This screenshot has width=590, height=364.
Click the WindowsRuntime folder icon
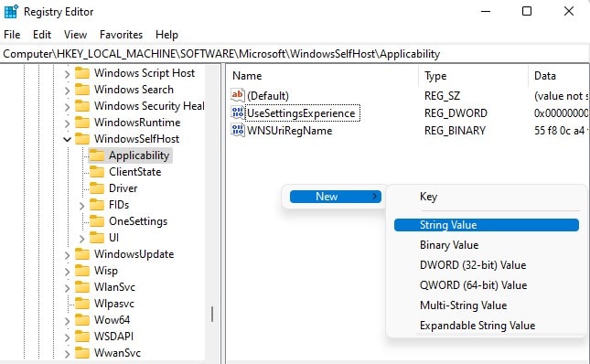[82, 123]
